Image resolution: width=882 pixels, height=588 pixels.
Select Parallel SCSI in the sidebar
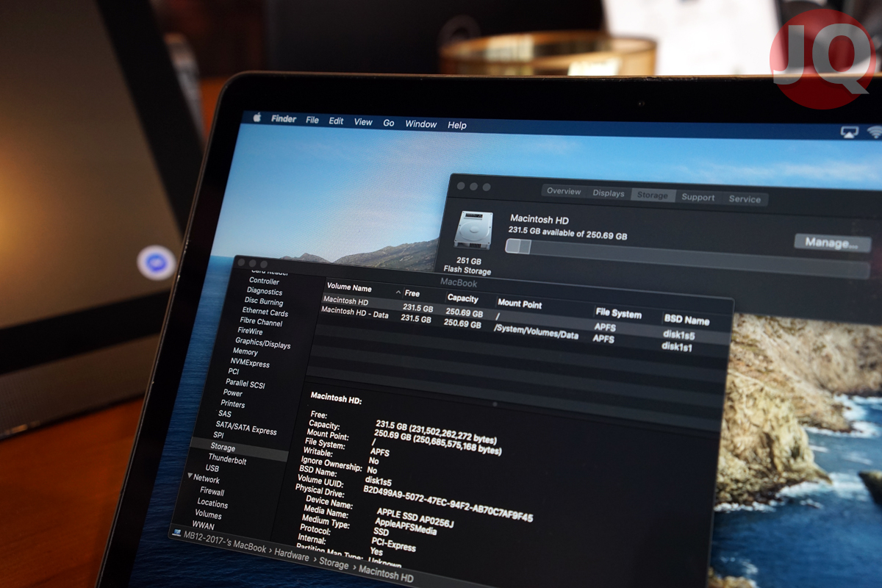click(x=245, y=383)
